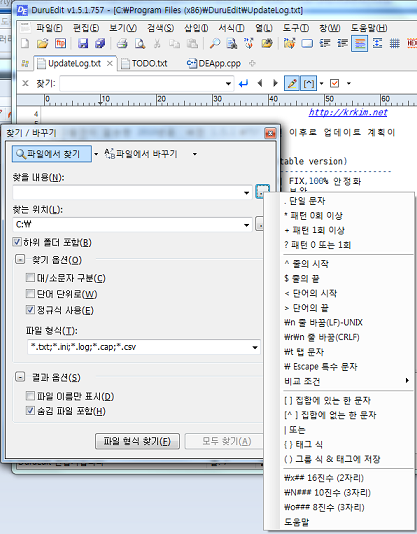Click the new tab plus icon

pyautogui.click(x=252, y=63)
